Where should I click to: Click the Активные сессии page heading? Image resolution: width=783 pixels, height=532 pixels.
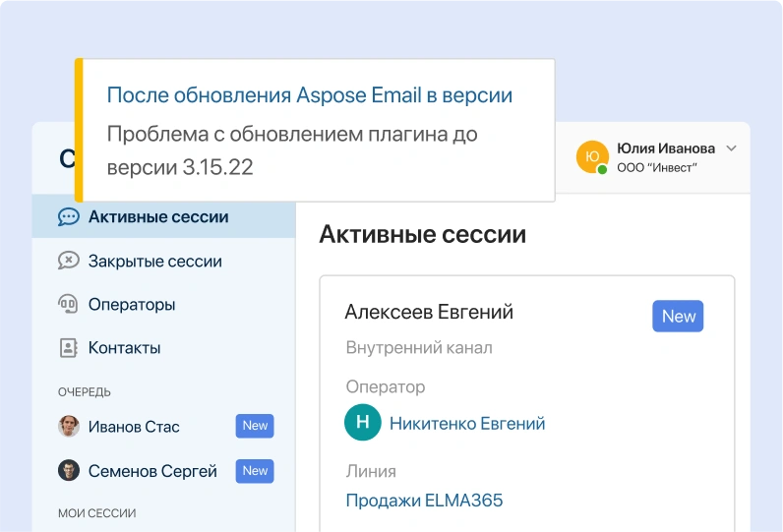click(422, 234)
